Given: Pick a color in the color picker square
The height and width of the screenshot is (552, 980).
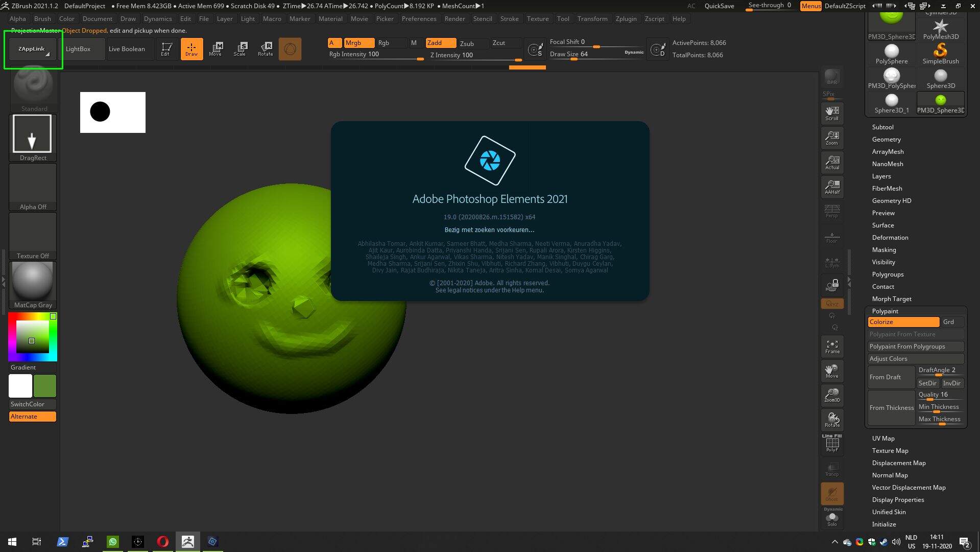Looking at the screenshot, I should coord(33,337).
